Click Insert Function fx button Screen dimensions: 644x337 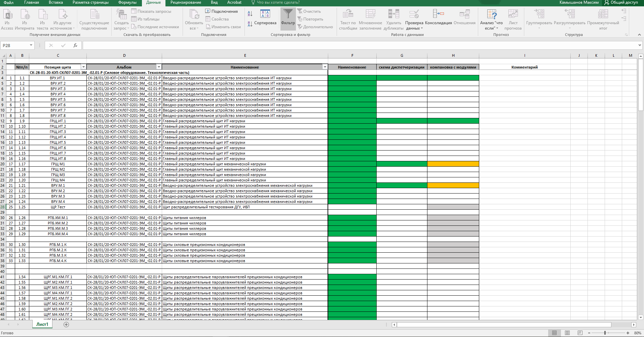(x=75, y=45)
